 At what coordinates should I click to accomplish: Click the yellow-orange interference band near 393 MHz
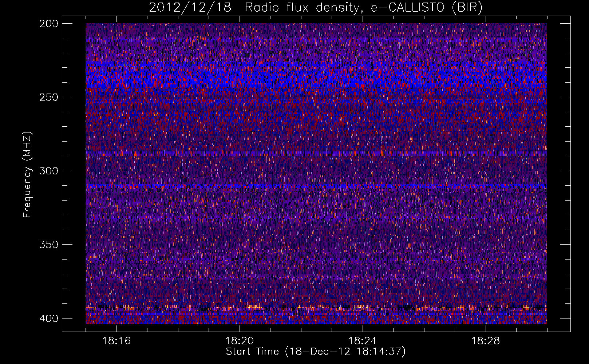click(x=316, y=308)
